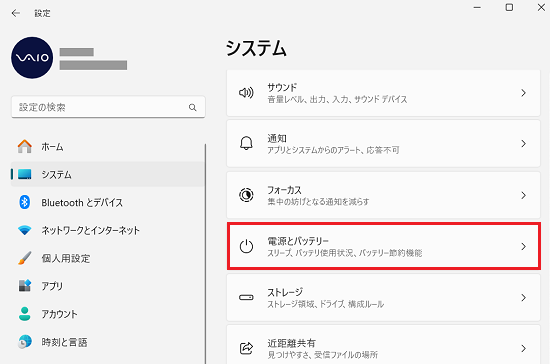Expand the 通知 row chevron
The image size is (550, 364).
(523, 143)
